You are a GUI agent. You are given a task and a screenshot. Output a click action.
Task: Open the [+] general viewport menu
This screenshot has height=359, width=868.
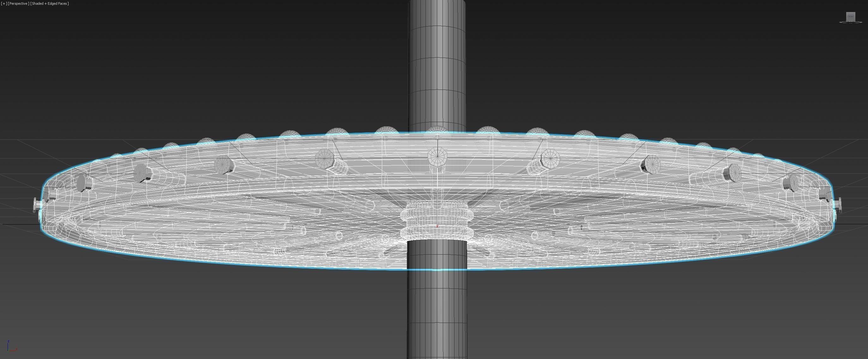(x=4, y=3)
